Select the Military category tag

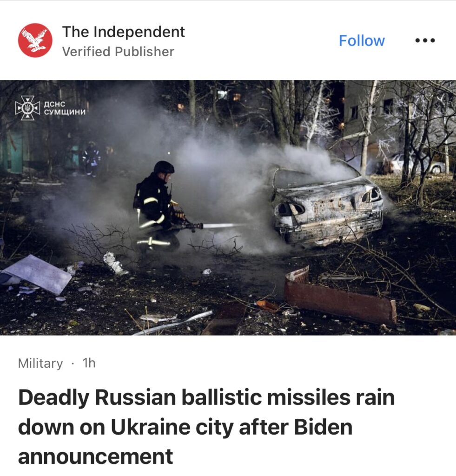(40, 363)
